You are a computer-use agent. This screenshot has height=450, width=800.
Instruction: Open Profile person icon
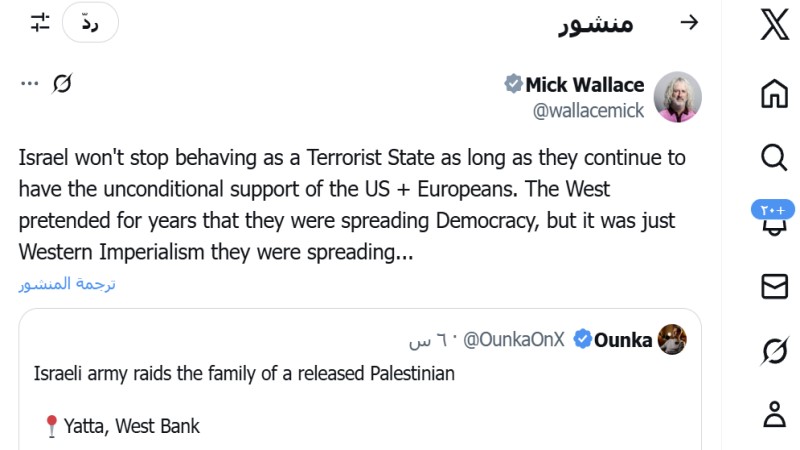(x=774, y=414)
